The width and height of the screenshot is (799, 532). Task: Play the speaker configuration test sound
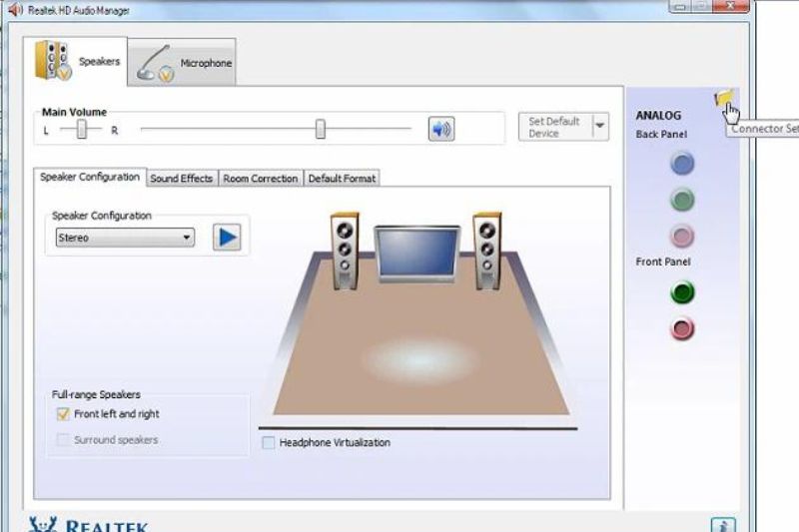coord(227,238)
